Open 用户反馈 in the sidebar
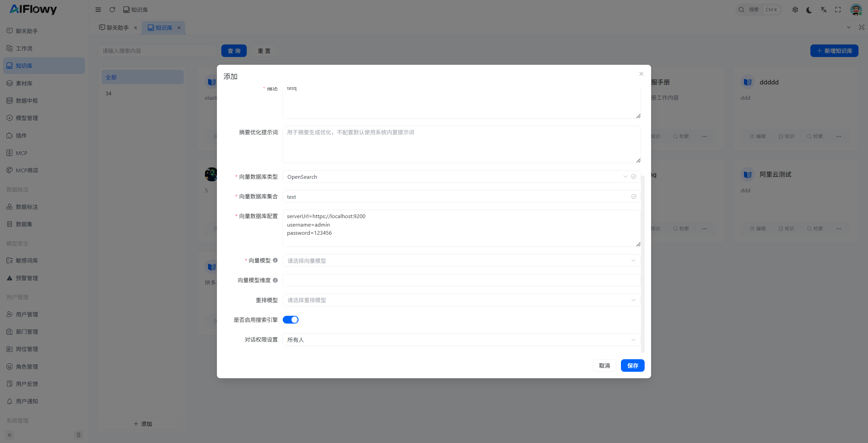868x443 pixels. click(x=26, y=383)
